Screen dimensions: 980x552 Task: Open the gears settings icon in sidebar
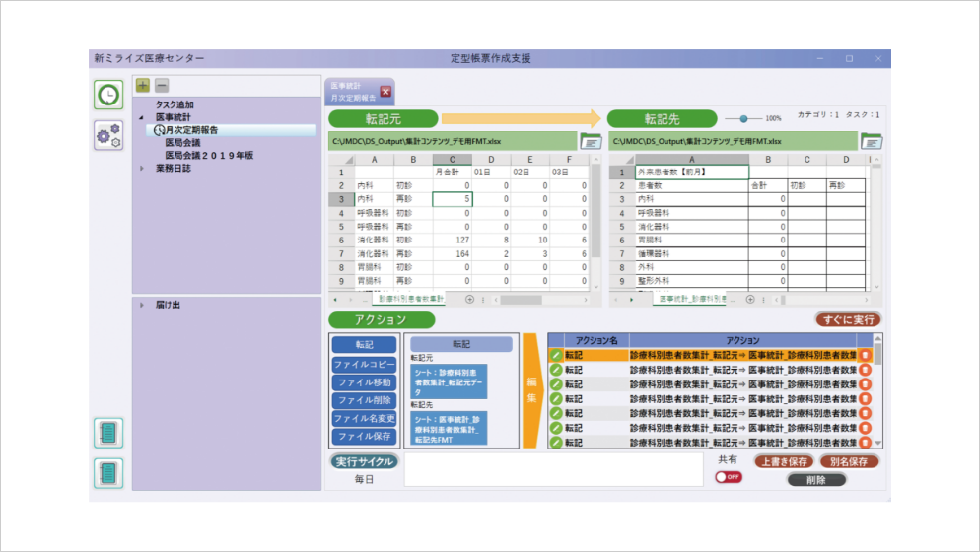coord(108,136)
